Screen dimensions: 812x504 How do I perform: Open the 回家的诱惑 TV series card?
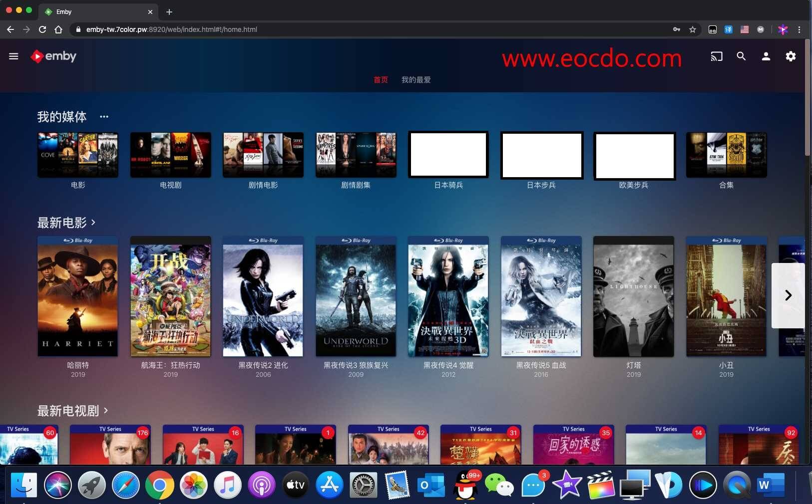574,445
